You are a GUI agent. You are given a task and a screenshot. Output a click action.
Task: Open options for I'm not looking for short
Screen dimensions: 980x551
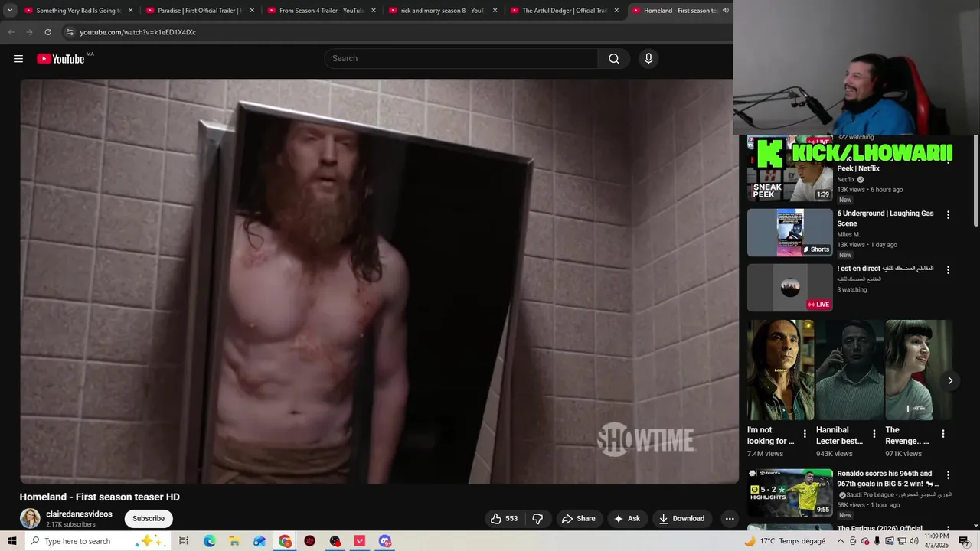(805, 434)
